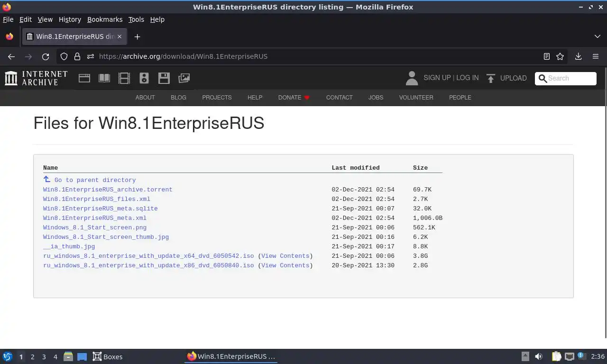The height and width of the screenshot is (364, 607).
Task: View Contents of the x86 ISO
Action: click(x=285, y=265)
